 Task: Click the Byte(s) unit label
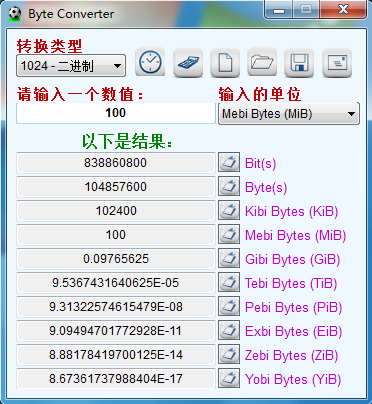266,187
